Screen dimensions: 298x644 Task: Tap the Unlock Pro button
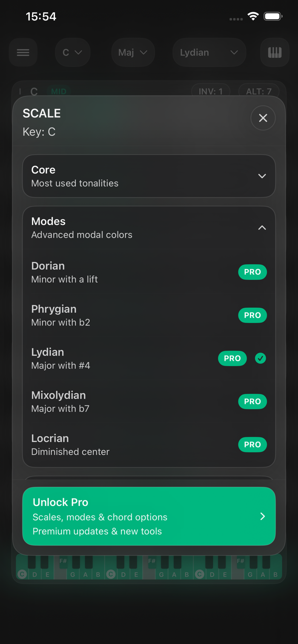pyautogui.click(x=149, y=516)
